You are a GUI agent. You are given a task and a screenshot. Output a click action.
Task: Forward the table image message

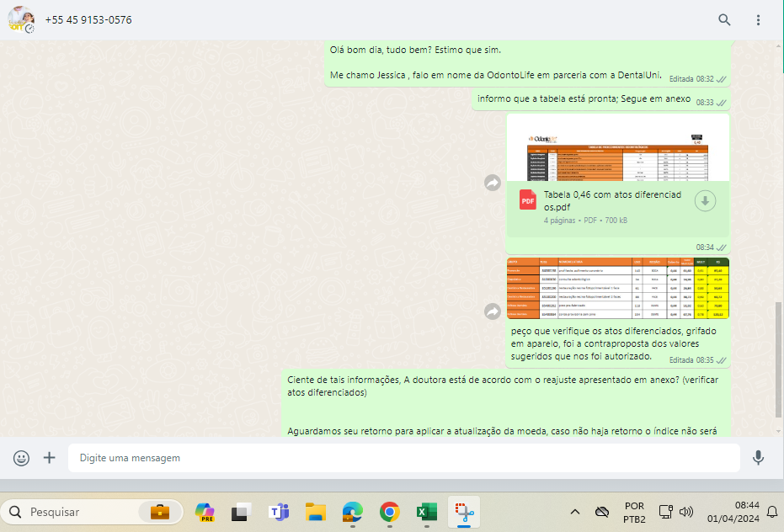pyautogui.click(x=492, y=311)
